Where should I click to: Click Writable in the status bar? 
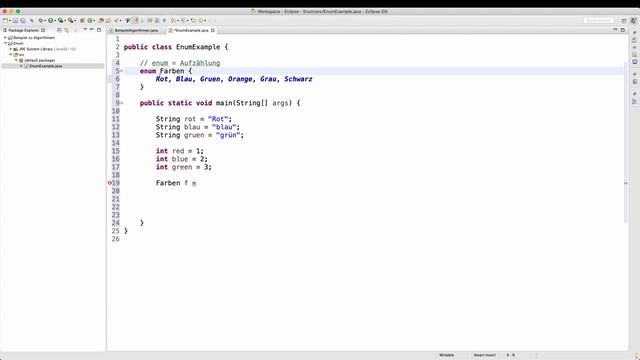[447, 355]
